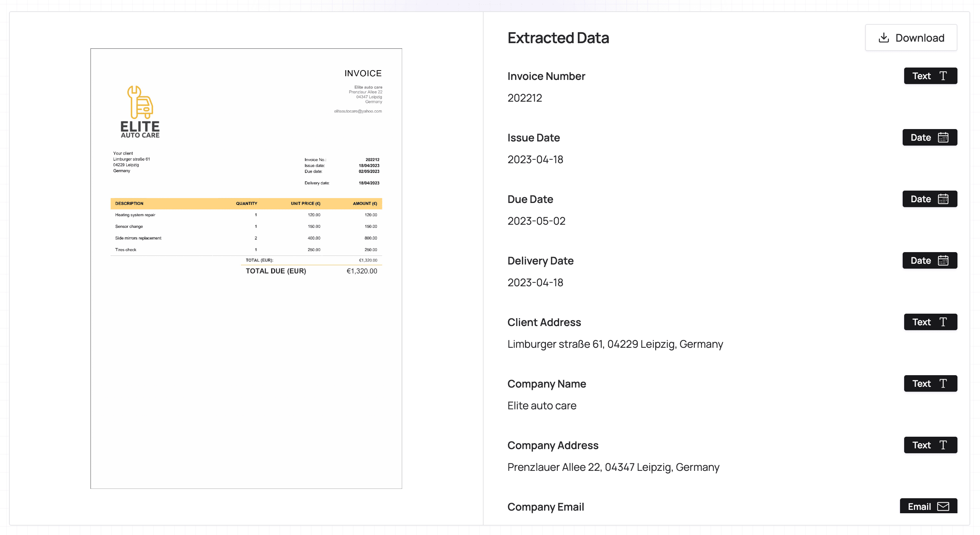The image size is (980, 535).
Task: Click the T icon beside Company Name
Action: coord(943,384)
